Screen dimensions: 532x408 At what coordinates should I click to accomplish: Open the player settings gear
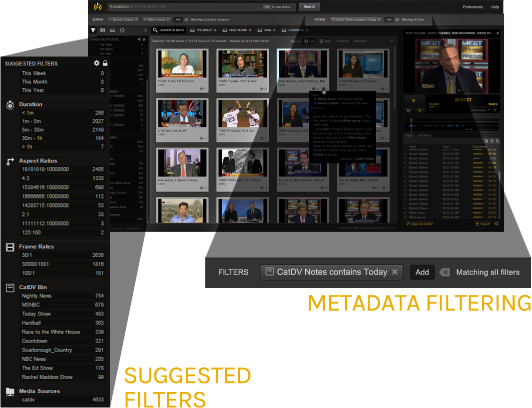tap(495, 110)
